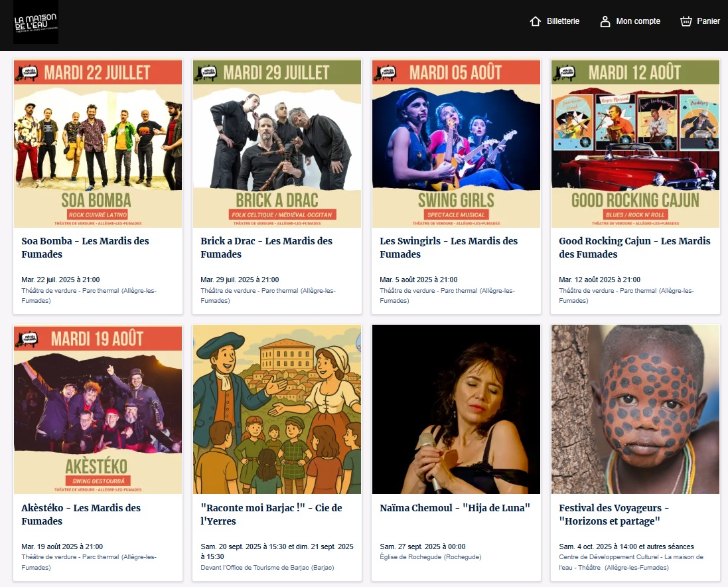The width and height of the screenshot is (728, 587).
Task: Go to Mon compte
Action: (x=638, y=21)
